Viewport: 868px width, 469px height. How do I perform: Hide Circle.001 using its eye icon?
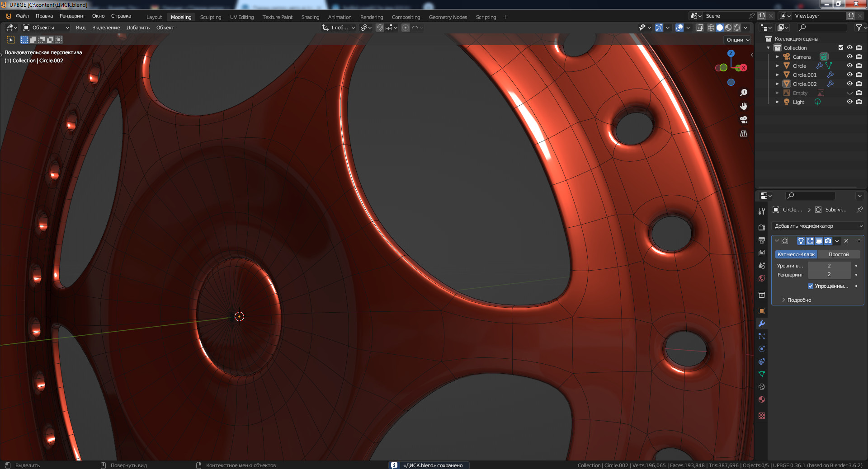point(849,75)
